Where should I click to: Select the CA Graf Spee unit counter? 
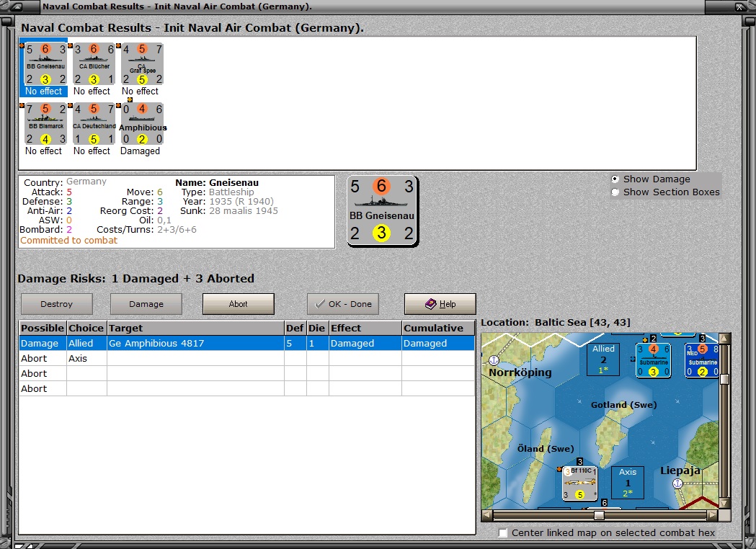coord(142,63)
